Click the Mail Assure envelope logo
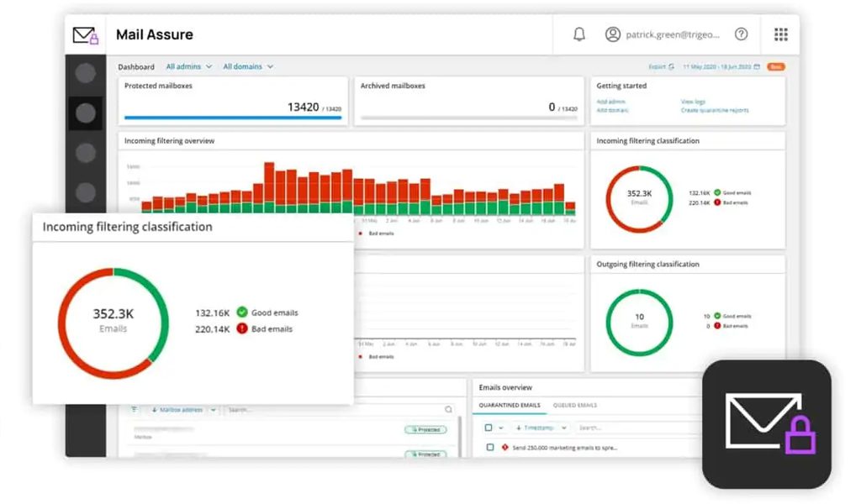Screen dimensions: 861x504 pyautogui.click(x=86, y=35)
